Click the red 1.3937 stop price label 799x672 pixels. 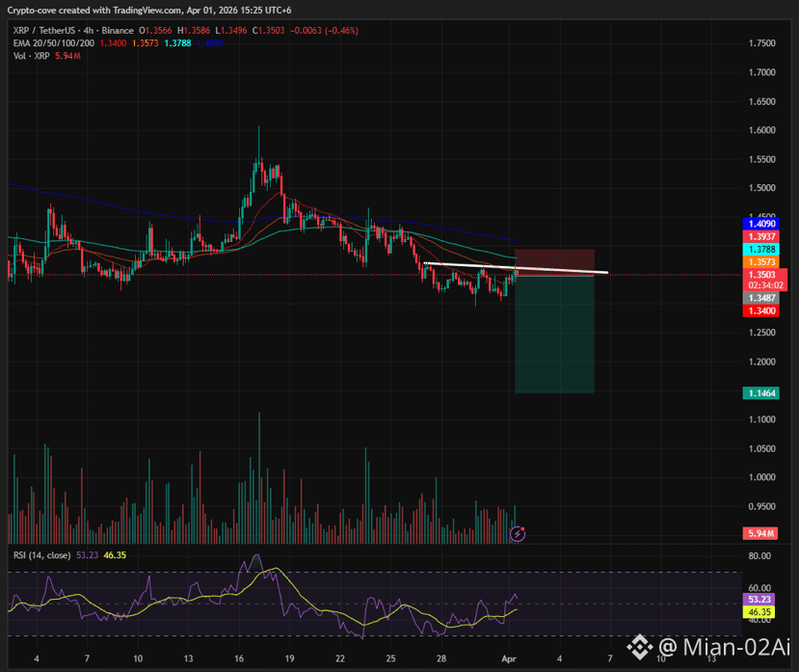click(761, 236)
